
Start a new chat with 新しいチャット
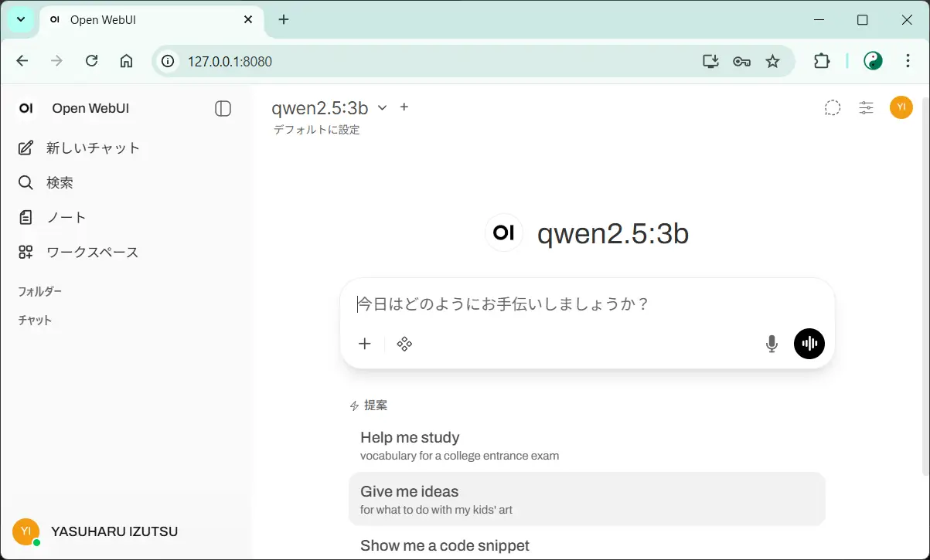[79, 148]
